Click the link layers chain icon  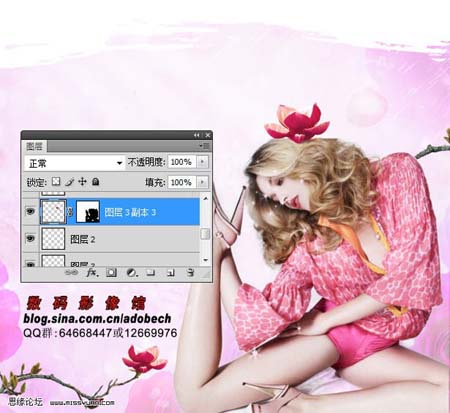click(x=71, y=273)
